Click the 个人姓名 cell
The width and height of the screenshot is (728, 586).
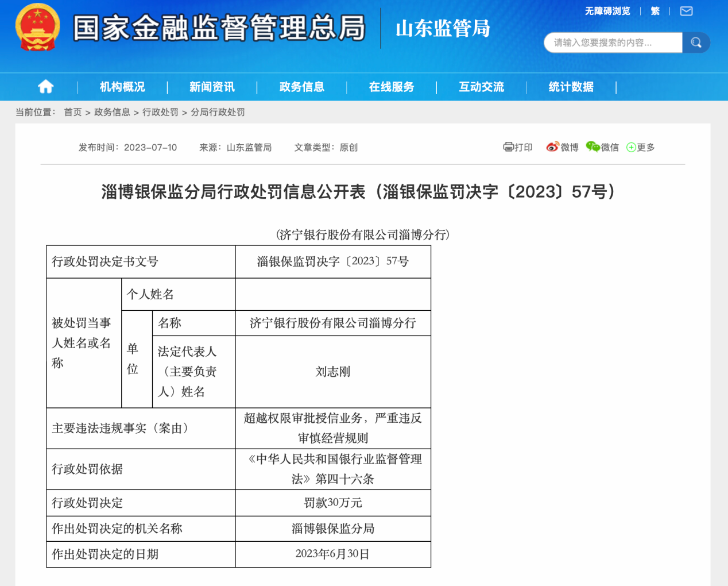[x=179, y=295]
